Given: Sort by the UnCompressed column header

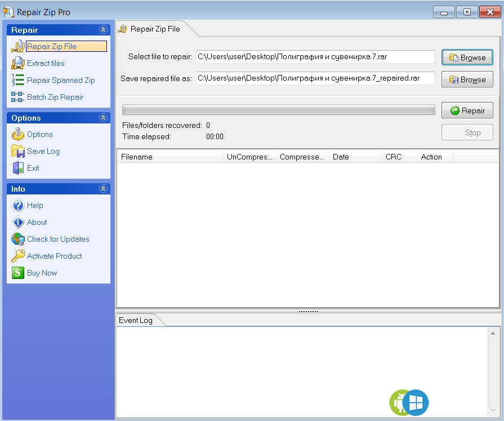Looking at the screenshot, I should click(x=250, y=157).
